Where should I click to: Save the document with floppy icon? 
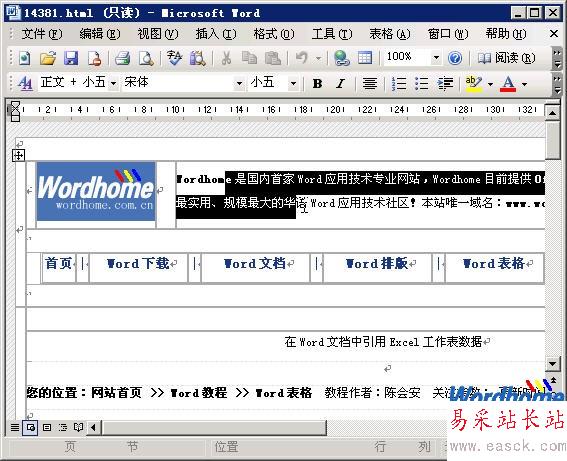[71, 58]
